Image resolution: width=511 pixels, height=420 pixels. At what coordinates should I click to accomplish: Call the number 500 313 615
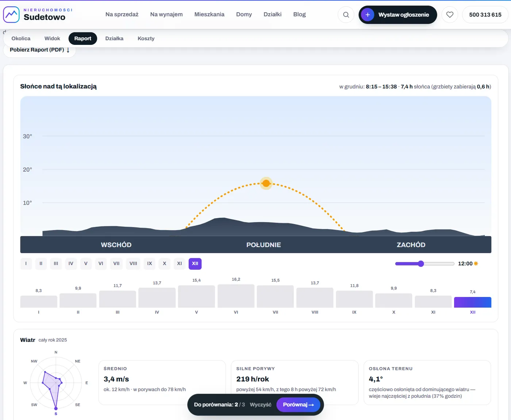[485, 15]
